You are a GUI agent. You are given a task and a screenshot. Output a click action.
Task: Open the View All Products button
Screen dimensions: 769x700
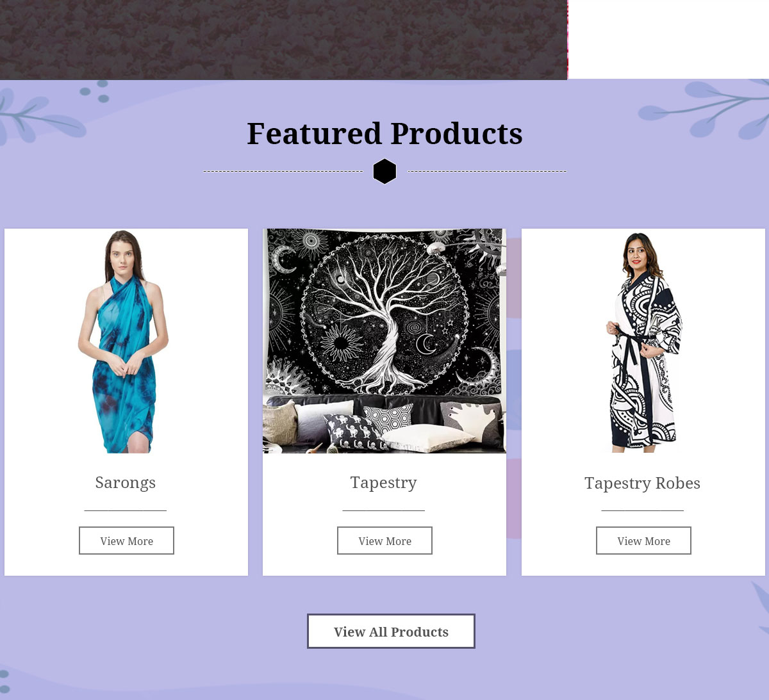(391, 631)
